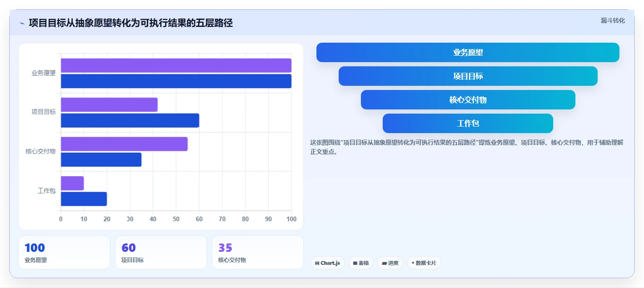The width and height of the screenshot is (644, 288).
Task: Click the 35 核心交付物 stat card
Action: 258,252
